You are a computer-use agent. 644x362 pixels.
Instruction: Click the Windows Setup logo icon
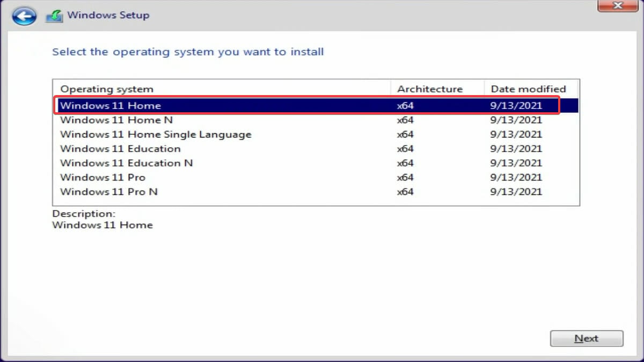click(53, 15)
